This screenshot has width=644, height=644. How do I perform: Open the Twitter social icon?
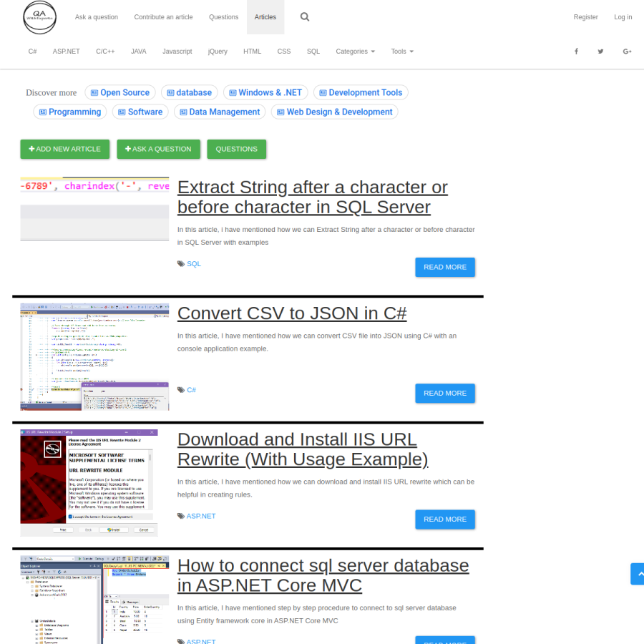[x=600, y=52]
